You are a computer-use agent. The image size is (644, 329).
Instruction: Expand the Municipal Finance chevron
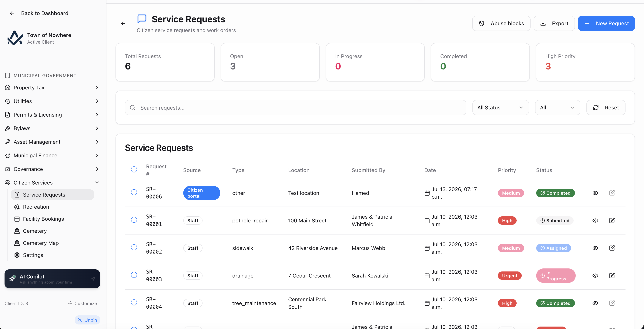(97, 155)
